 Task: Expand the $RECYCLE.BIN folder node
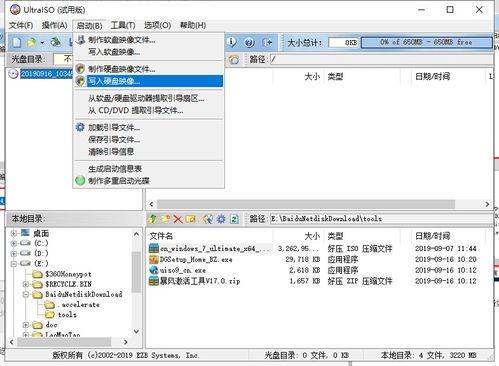click(x=26, y=284)
